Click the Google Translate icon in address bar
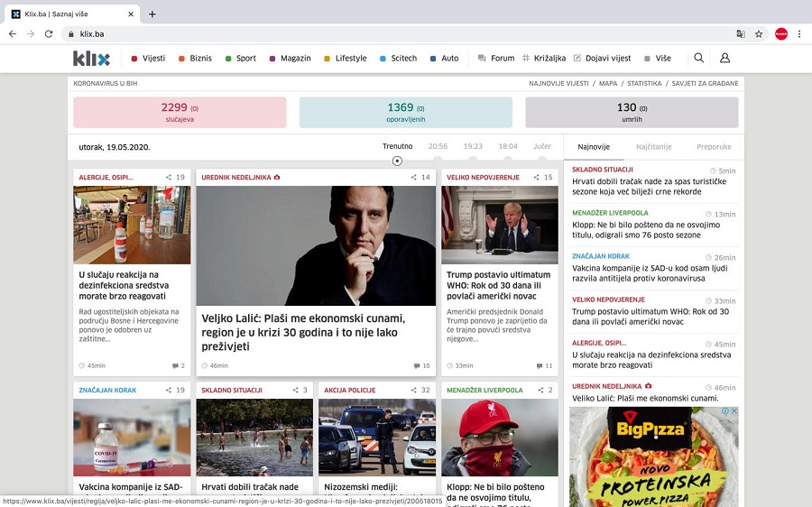 pyautogui.click(x=741, y=34)
